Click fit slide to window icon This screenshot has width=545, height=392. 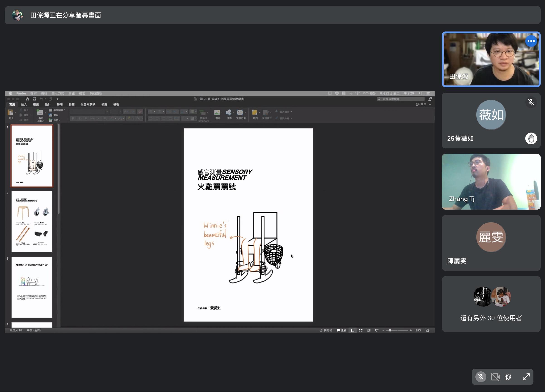coord(427,331)
